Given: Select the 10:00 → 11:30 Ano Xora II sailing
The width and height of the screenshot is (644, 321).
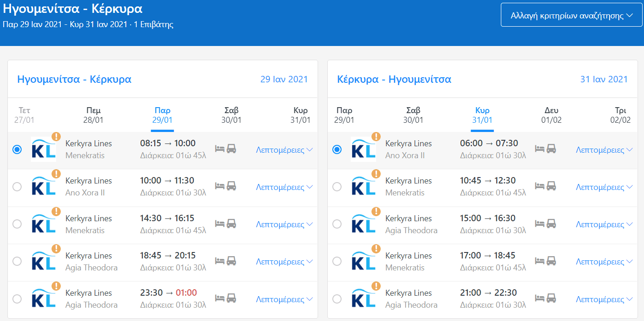Looking at the screenshot, I should click(x=17, y=187).
